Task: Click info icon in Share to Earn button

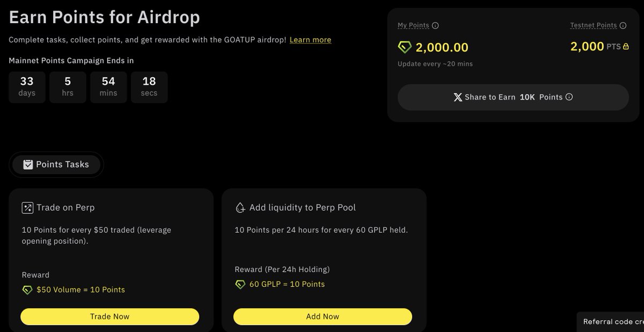Action: pos(569,97)
